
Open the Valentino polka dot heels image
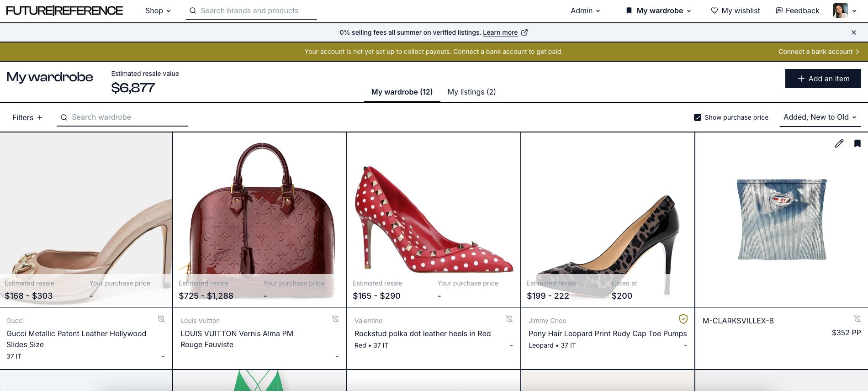tap(434, 219)
